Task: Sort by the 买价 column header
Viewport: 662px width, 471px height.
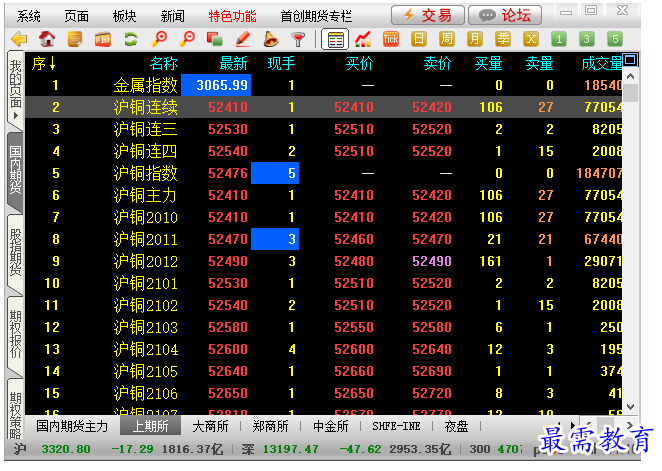Action: coord(359,64)
